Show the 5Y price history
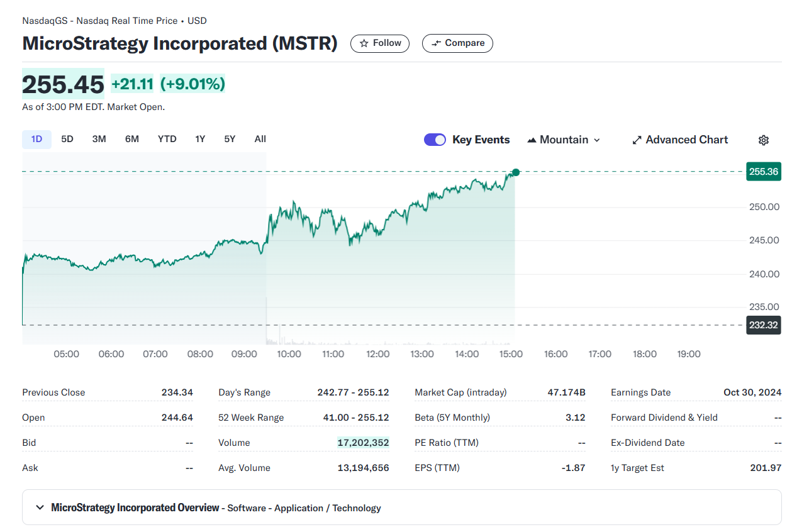This screenshot has width=792, height=532. [230, 139]
